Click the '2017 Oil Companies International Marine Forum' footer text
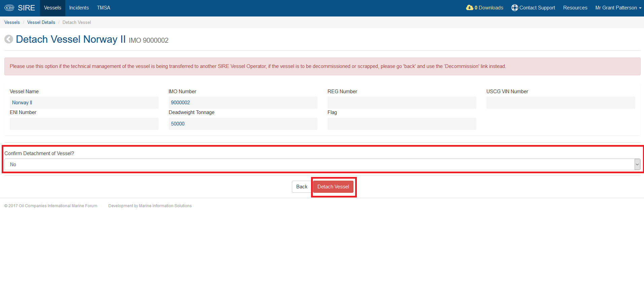Viewport: 644px width, 291px height. tap(51, 206)
